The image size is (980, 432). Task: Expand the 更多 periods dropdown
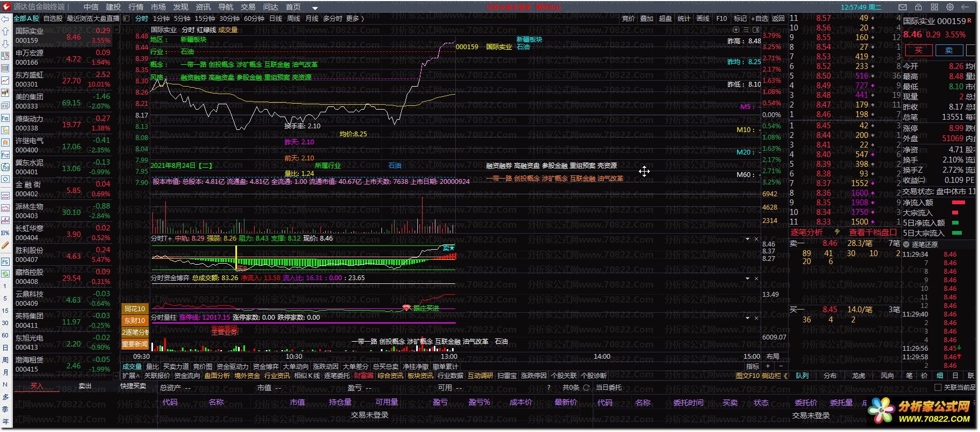click(x=355, y=18)
